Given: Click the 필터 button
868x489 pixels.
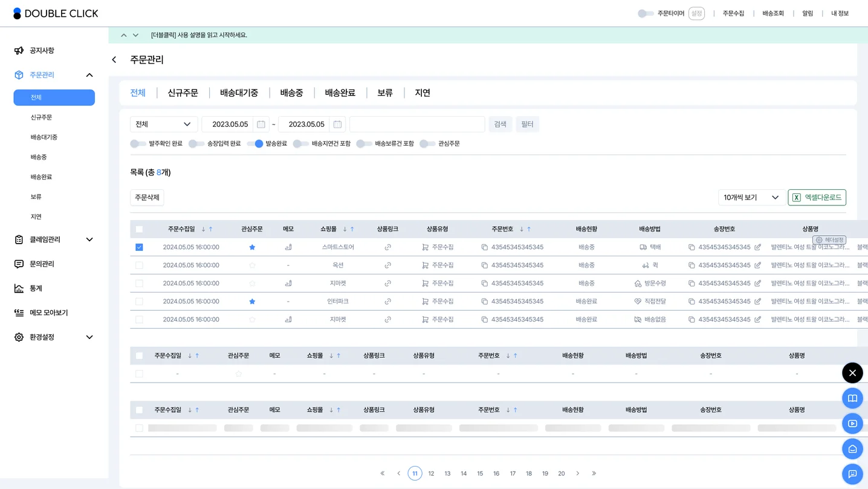Looking at the screenshot, I should coord(528,125).
